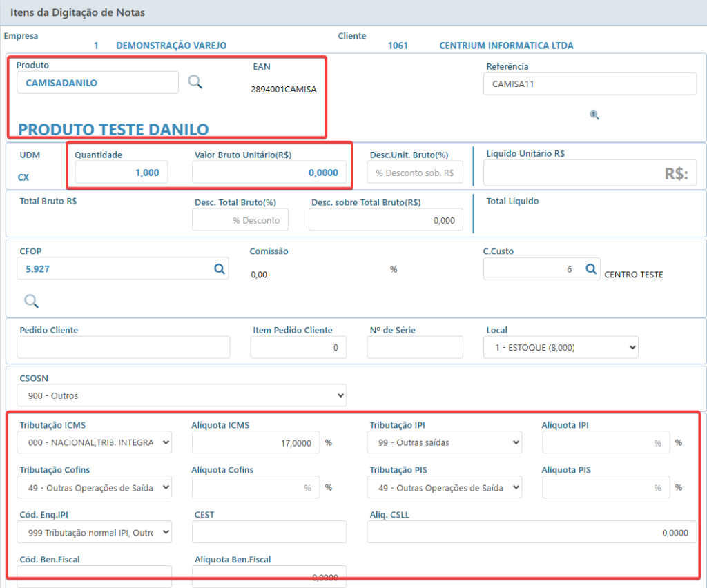
Task: Click the C.Custo search magnifier icon
Action: click(591, 269)
